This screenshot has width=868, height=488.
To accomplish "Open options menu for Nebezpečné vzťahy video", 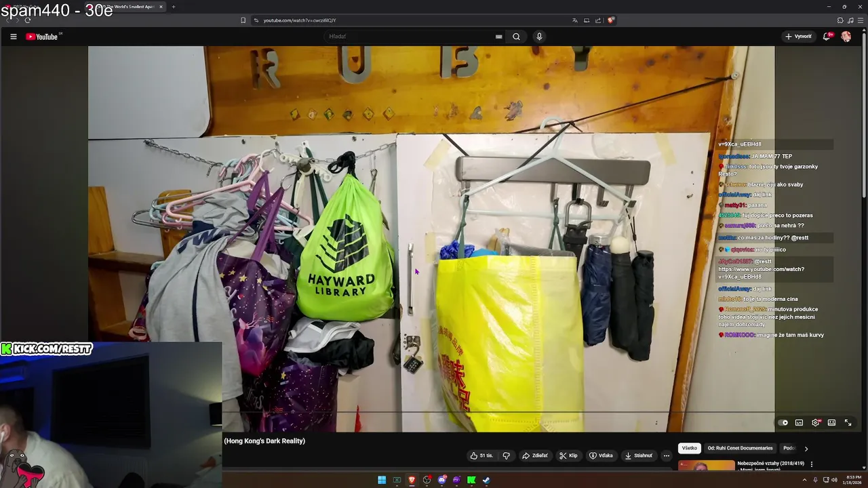I will click(x=812, y=464).
